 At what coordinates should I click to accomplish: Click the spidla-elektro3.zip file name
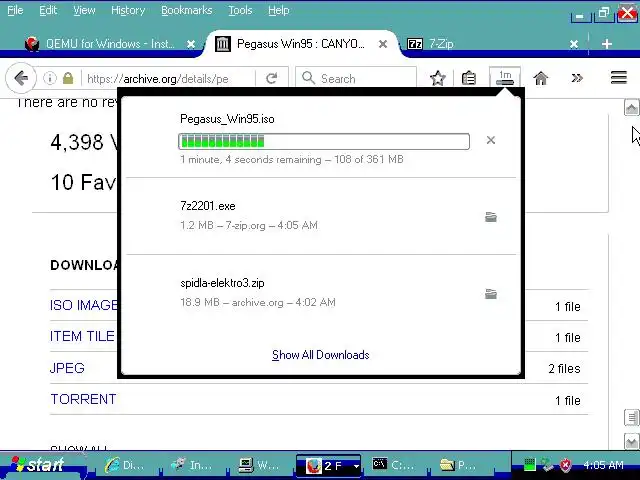[x=222, y=283]
